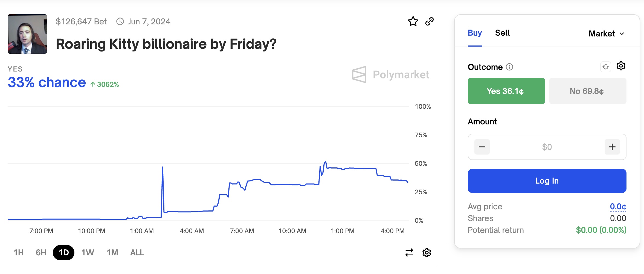Show the ALL time range chart

[137, 253]
